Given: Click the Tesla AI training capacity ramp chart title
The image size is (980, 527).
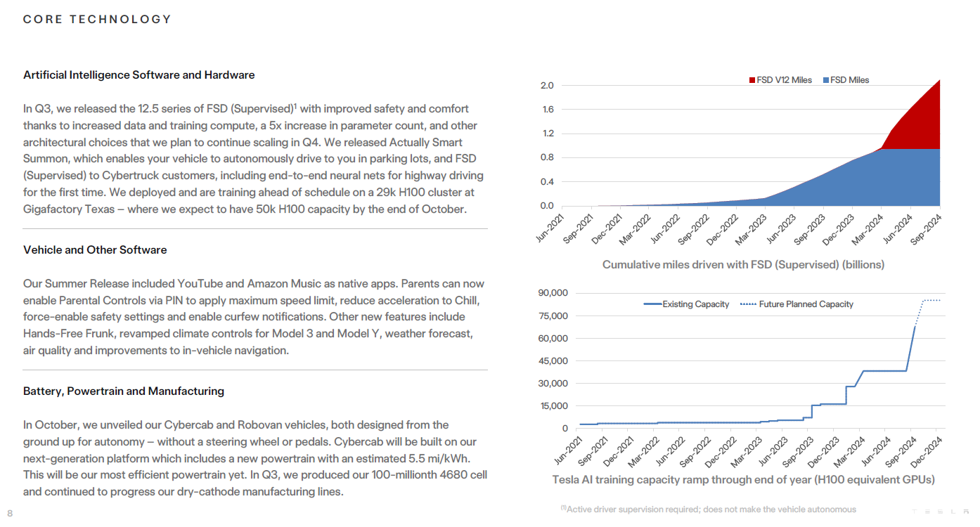Looking at the screenshot, I should point(743,479).
